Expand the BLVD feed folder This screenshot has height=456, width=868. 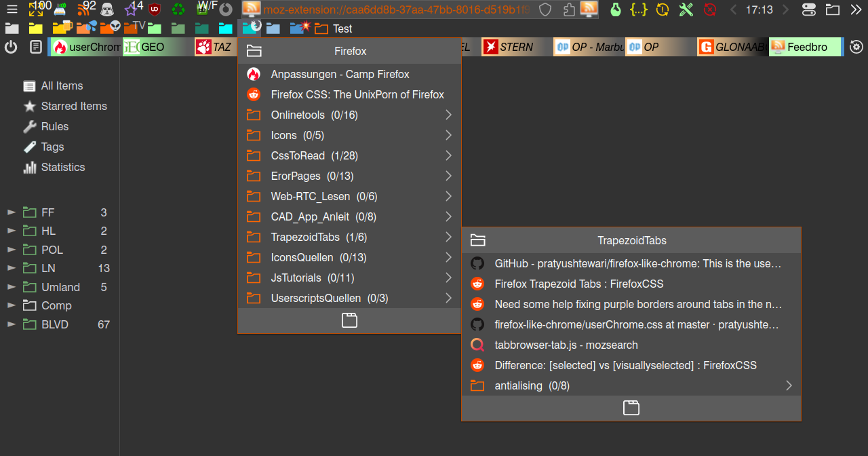coord(11,324)
